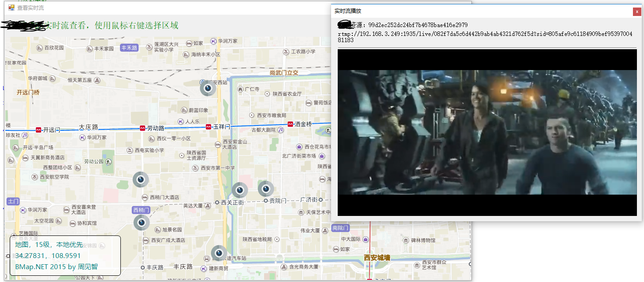Screen dimensions: 644x282
Task: Click the 大庆路 road label
Action: click(89, 127)
